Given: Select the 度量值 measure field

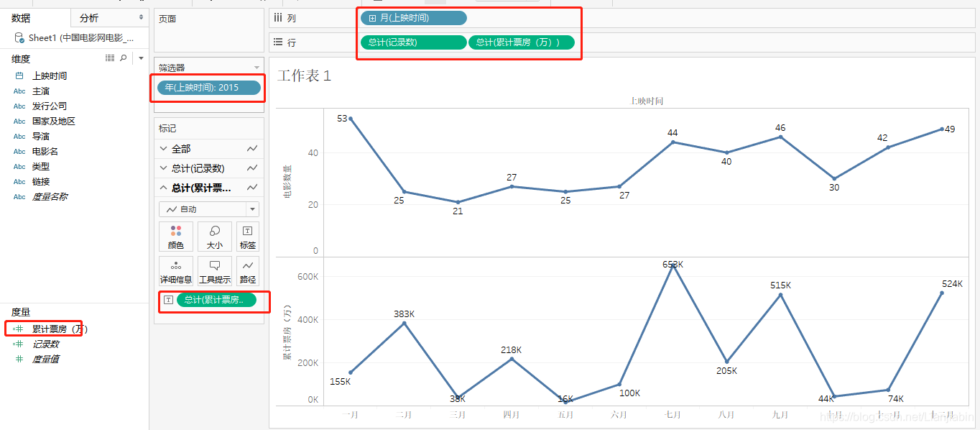Looking at the screenshot, I should (46, 359).
